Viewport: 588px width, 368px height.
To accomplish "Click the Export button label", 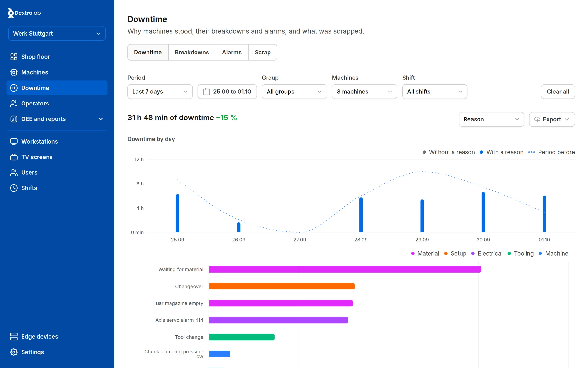I will [x=552, y=119].
